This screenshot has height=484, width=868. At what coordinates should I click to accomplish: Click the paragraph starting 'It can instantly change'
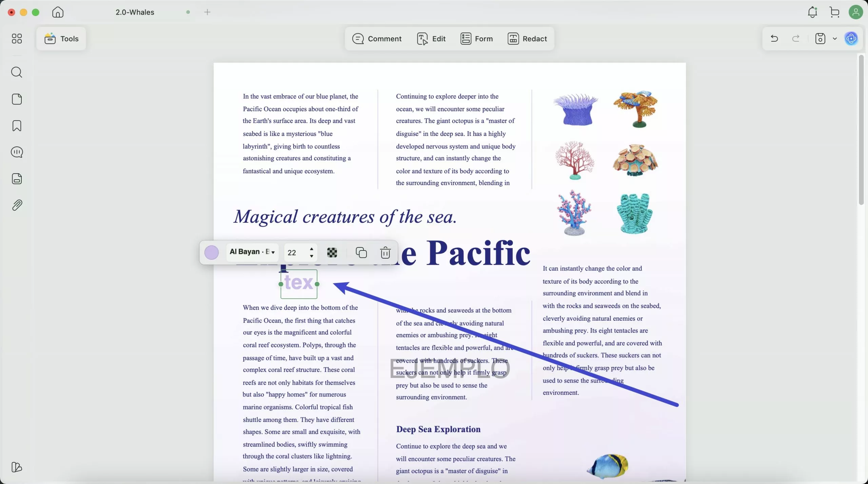602,330
